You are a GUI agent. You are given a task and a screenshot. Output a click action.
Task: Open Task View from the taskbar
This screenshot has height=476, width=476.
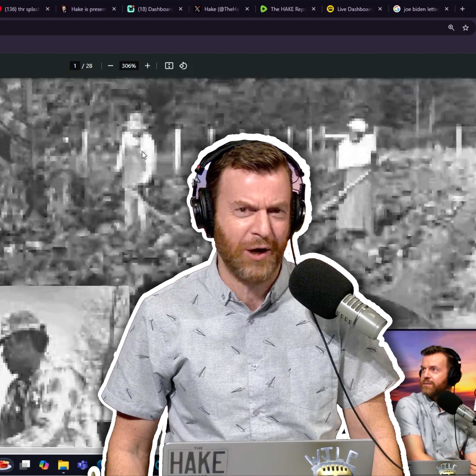[25, 465]
